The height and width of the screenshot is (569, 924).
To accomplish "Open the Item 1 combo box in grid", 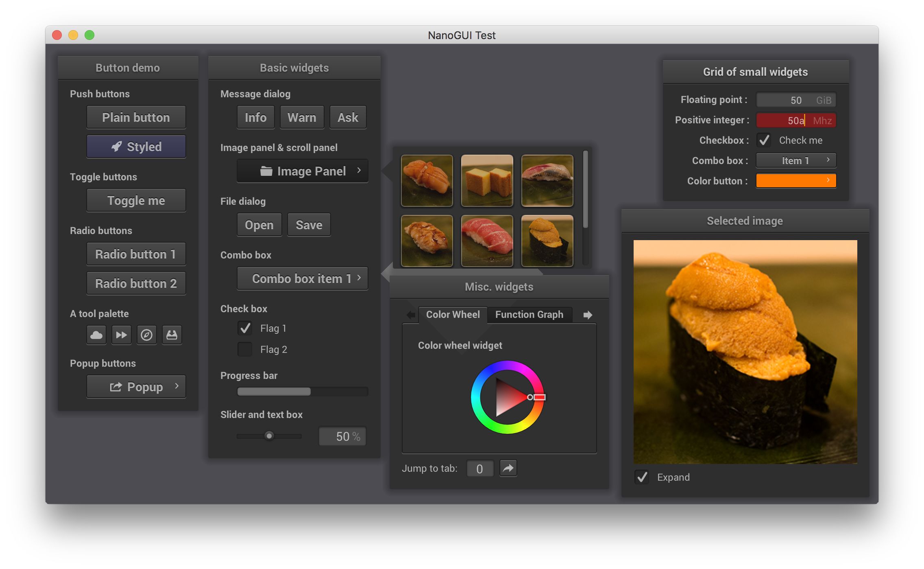I will (x=795, y=161).
